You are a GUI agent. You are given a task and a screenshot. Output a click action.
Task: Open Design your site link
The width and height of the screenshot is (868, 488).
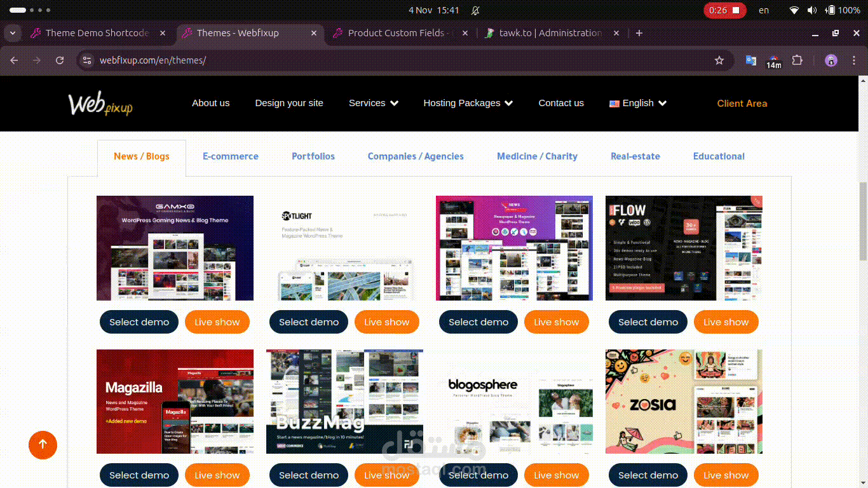click(x=289, y=103)
